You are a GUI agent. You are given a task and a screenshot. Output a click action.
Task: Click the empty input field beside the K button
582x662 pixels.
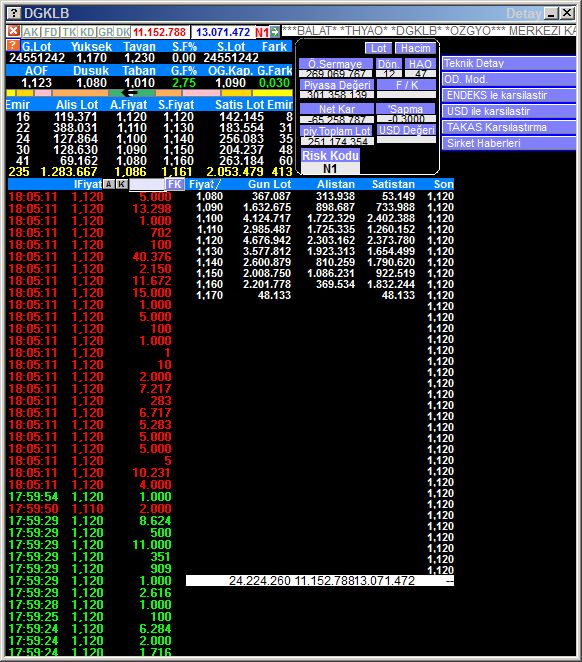pyautogui.click(x=146, y=184)
